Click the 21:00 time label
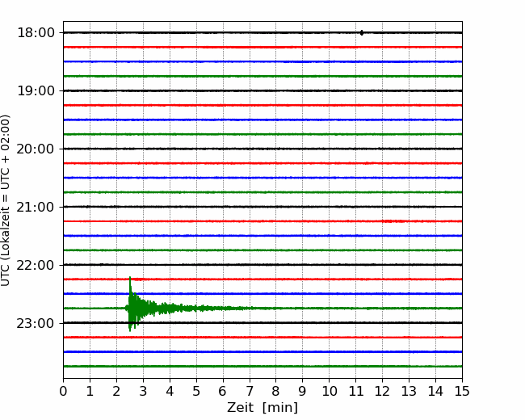Screen dimensions: 525x420 [x=36, y=207]
